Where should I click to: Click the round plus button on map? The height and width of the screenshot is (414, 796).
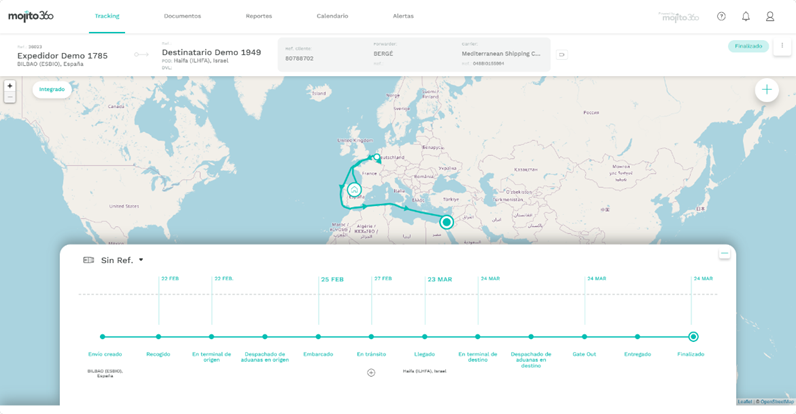click(766, 90)
